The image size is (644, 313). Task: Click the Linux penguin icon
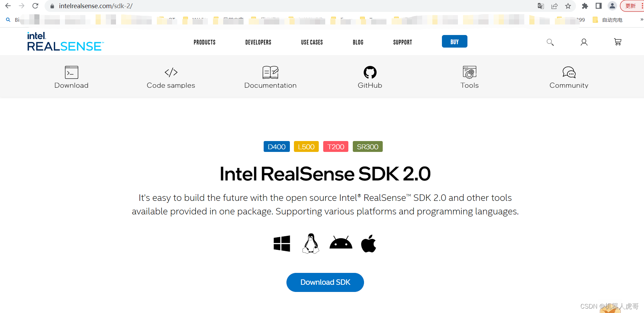point(311,243)
